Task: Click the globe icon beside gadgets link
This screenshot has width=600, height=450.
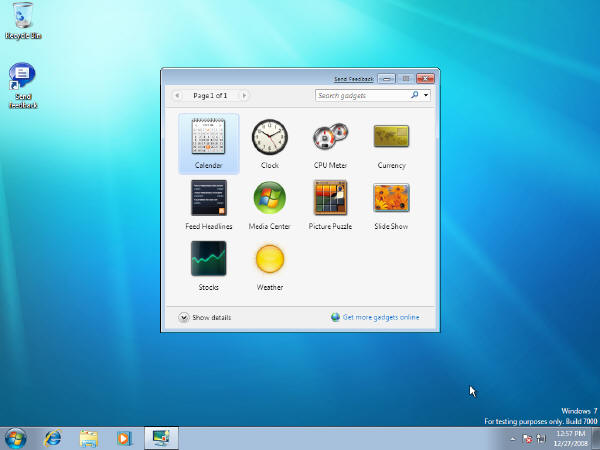Action: [x=335, y=317]
